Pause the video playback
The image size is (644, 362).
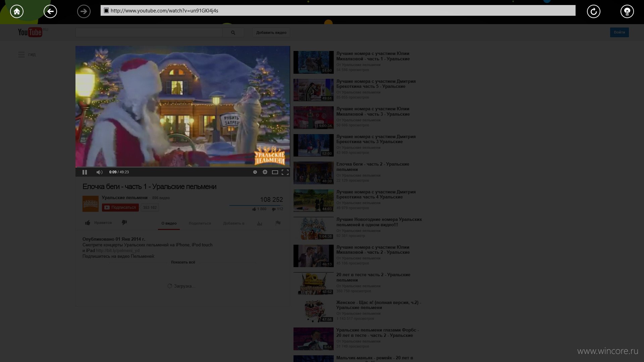pyautogui.click(x=85, y=172)
